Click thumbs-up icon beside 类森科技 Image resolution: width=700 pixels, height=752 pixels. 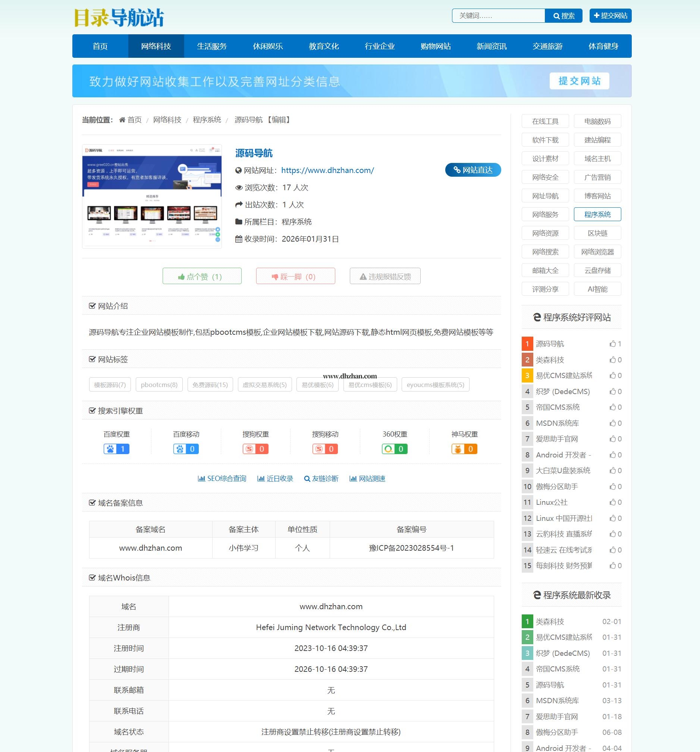pos(612,360)
